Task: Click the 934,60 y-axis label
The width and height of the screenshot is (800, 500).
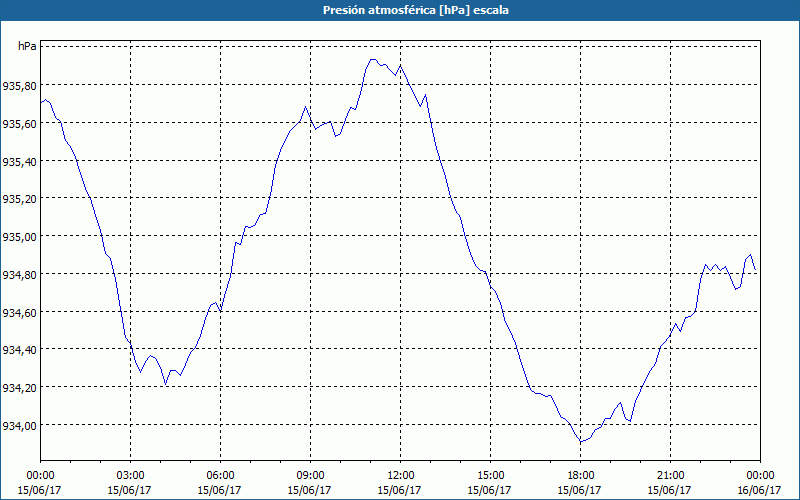Action: click(19, 313)
